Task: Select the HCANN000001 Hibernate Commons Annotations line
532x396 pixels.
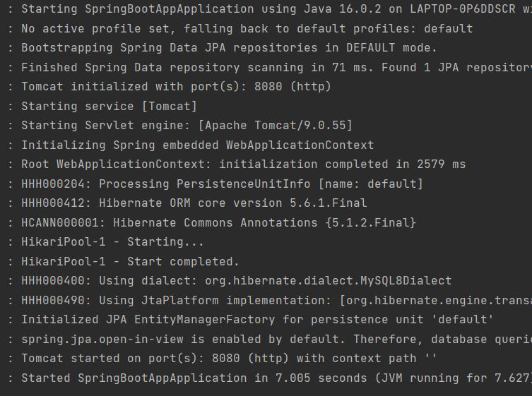Action: (x=218, y=222)
